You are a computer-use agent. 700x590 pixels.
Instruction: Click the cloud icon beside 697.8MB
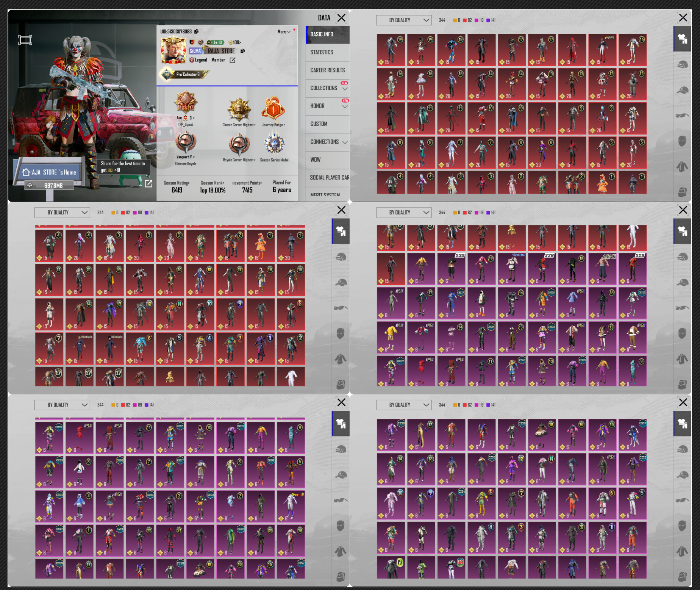point(30,185)
